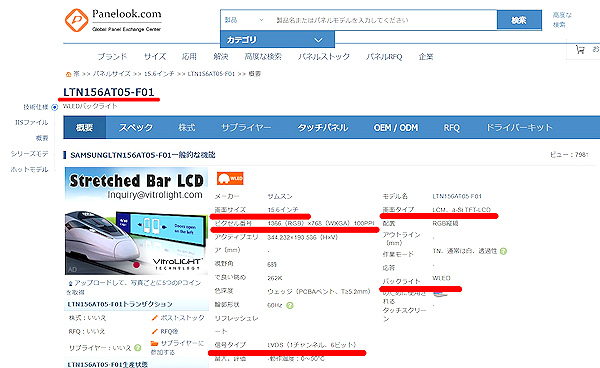This screenshot has height=368, width=600.
Task: Open the 製品 search type dropdown
Action: (x=244, y=20)
